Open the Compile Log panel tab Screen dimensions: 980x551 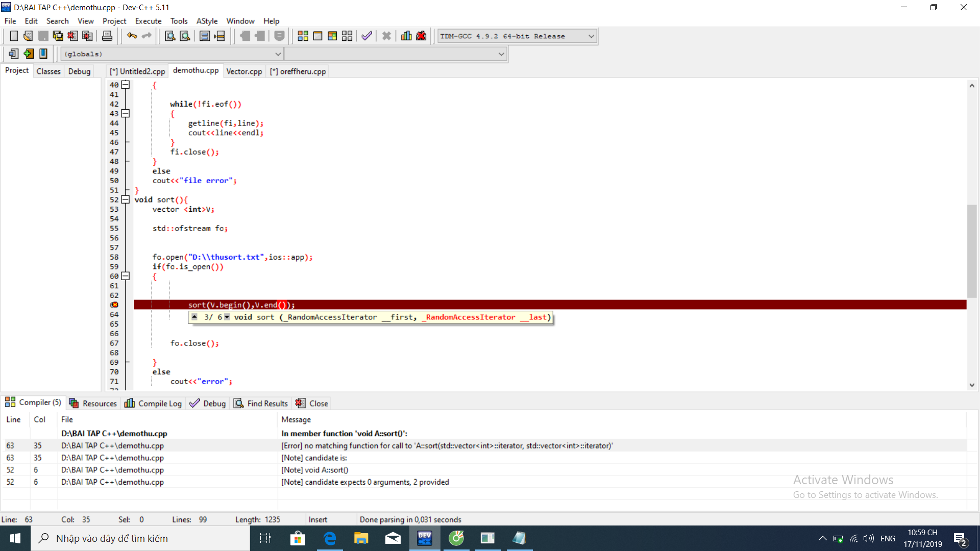pos(153,403)
